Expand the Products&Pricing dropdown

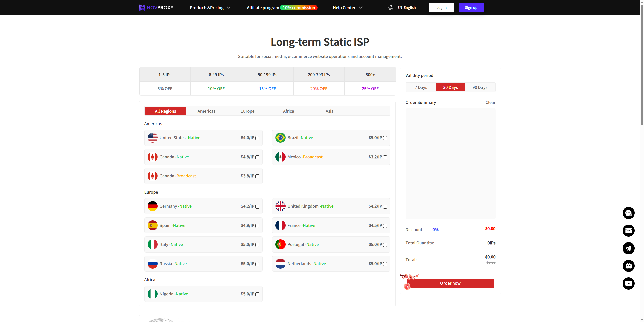[x=210, y=8]
